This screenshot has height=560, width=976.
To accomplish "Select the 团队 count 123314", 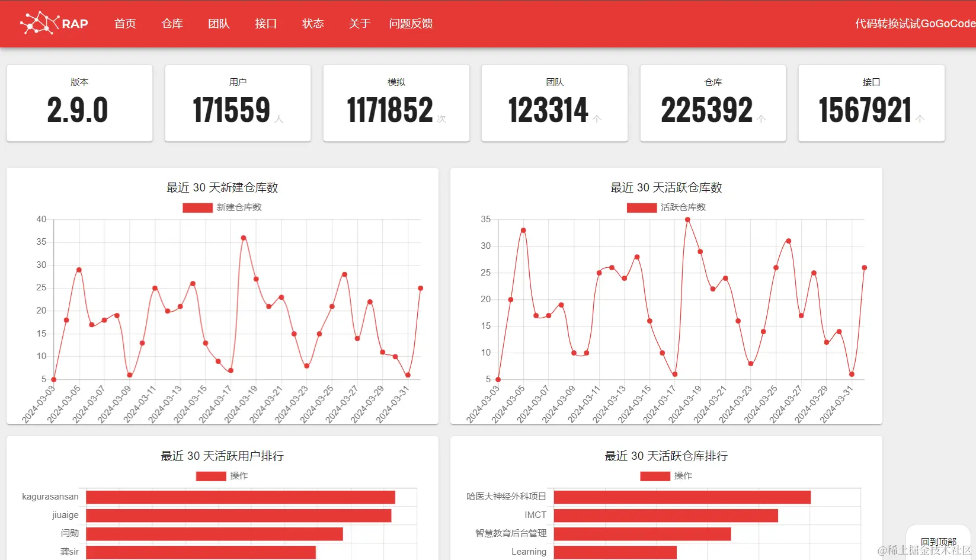I will click(x=549, y=110).
